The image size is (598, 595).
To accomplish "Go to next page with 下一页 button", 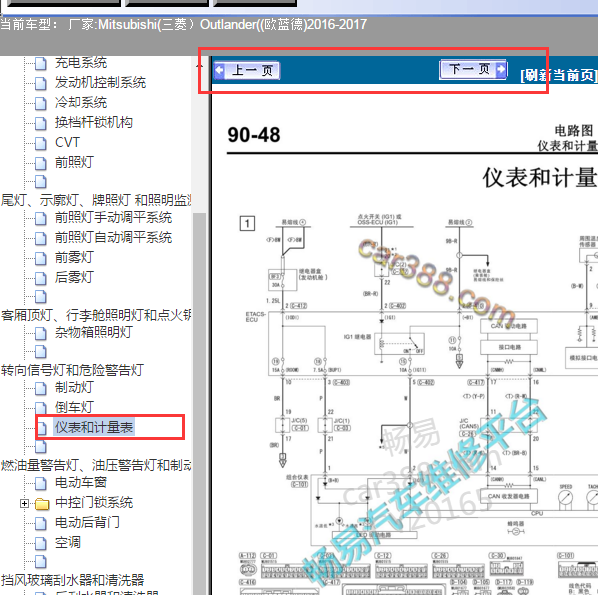I will pyautogui.click(x=473, y=69).
